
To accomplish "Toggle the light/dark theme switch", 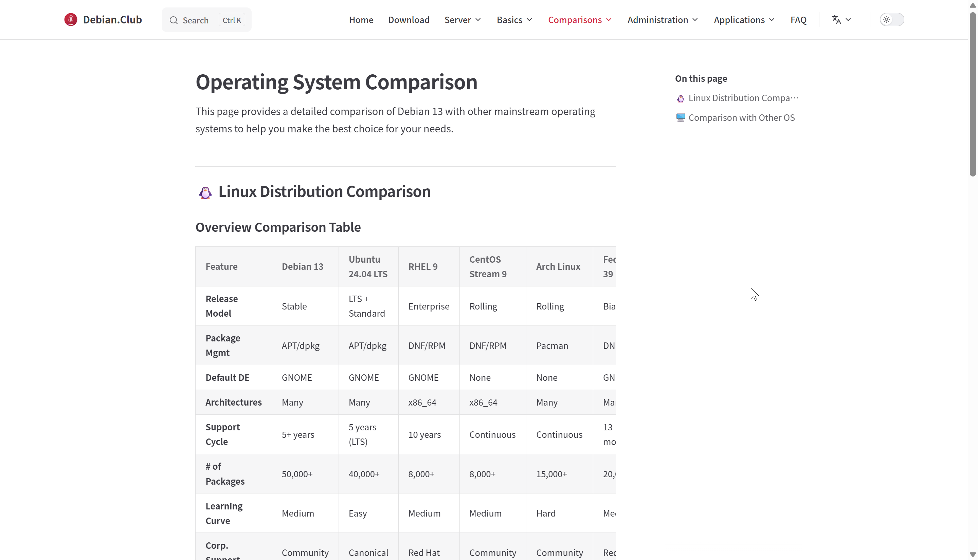I will click(891, 20).
